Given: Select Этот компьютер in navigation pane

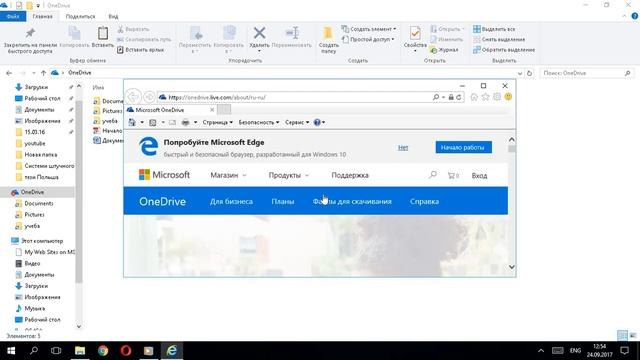Looking at the screenshot, I should (42, 241).
